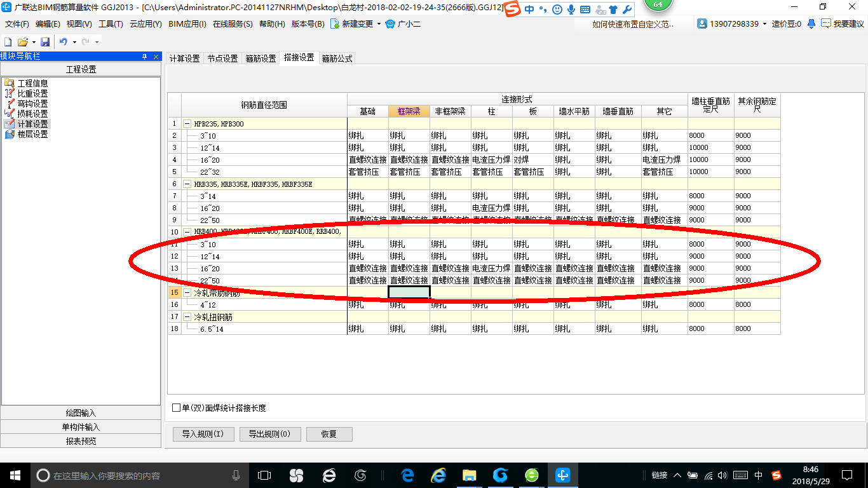
Task: Open the 报表预览 module
Action: [x=81, y=441]
